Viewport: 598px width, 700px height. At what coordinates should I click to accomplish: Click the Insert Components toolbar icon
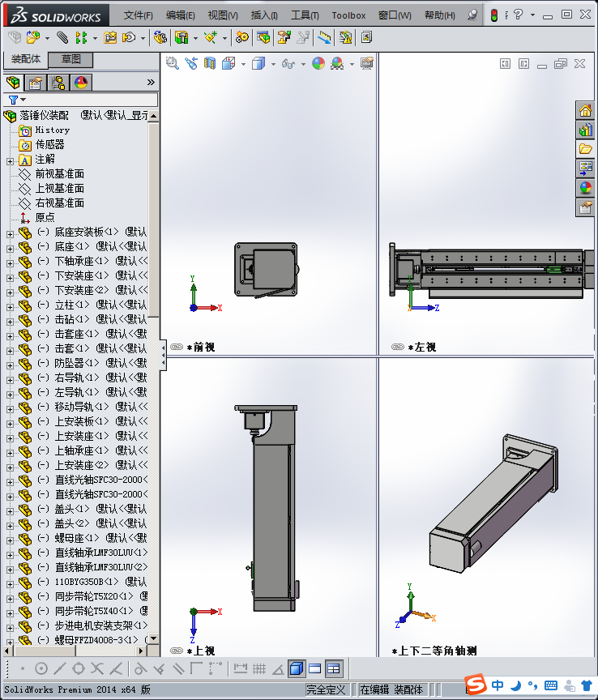[32, 37]
